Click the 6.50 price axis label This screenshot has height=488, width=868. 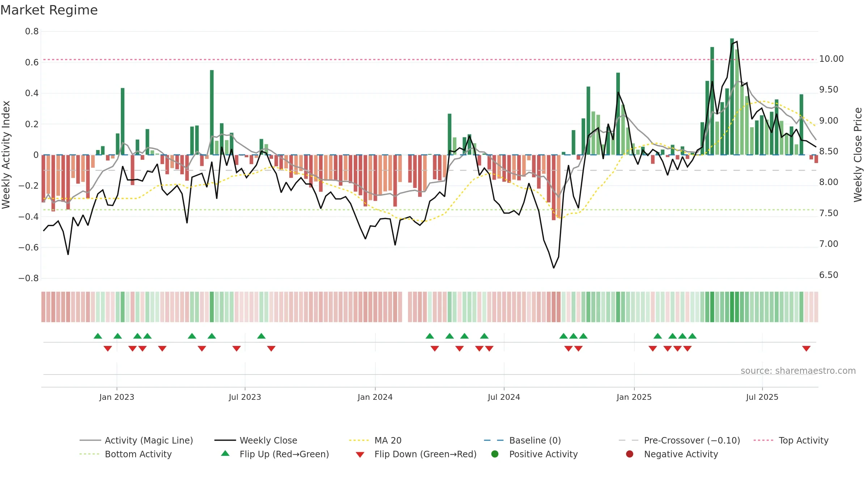pyautogui.click(x=829, y=275)
